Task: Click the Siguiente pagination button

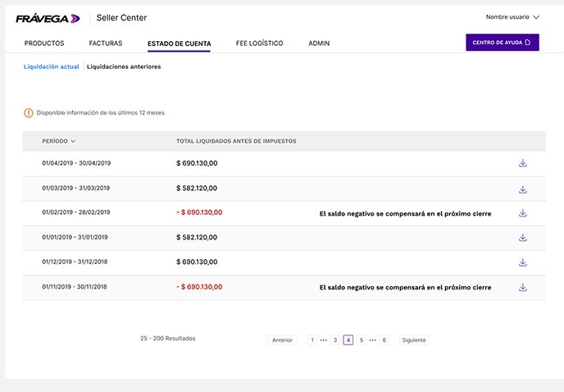Action: pos(414,340)
